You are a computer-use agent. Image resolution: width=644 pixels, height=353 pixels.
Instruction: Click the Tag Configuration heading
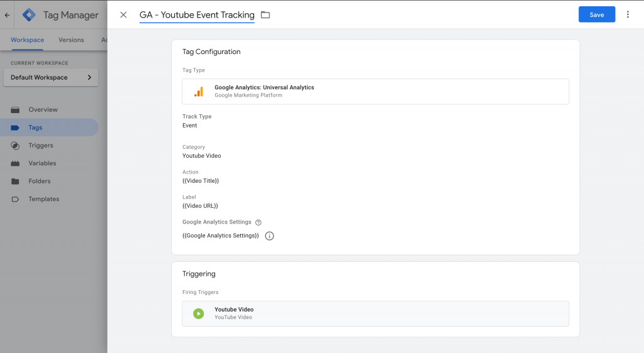point(211,52)
